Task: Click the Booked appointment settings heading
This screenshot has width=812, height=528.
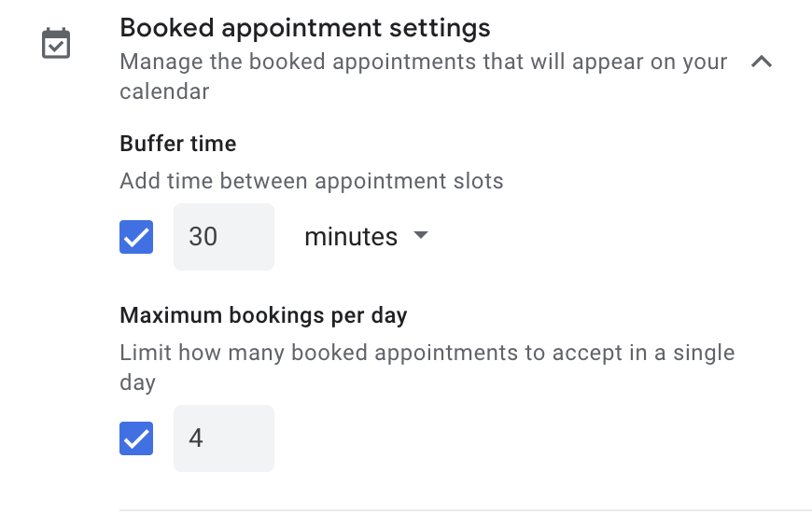Action: [x=305, y=28]
